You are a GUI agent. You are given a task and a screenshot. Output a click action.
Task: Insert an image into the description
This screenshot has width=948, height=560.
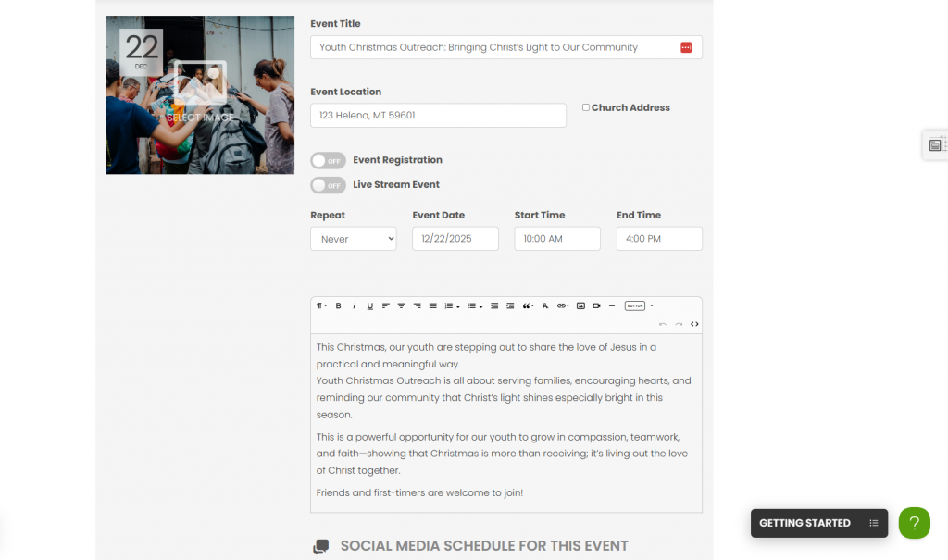[580, 306]
